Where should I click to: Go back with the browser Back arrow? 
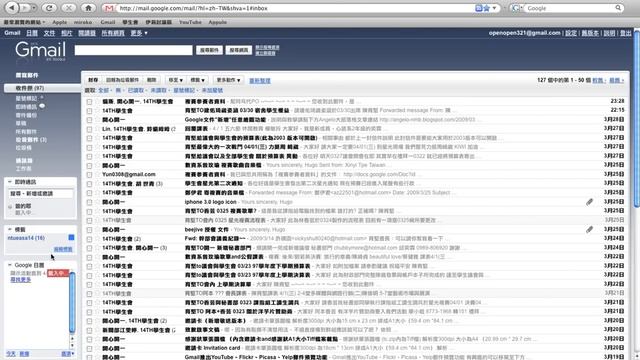point(13,7)
